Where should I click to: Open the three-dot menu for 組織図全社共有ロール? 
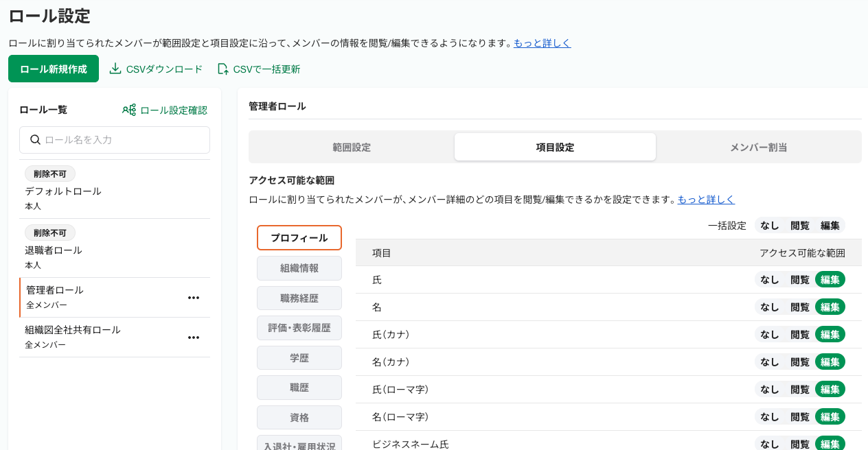click(x=194, y=337)
